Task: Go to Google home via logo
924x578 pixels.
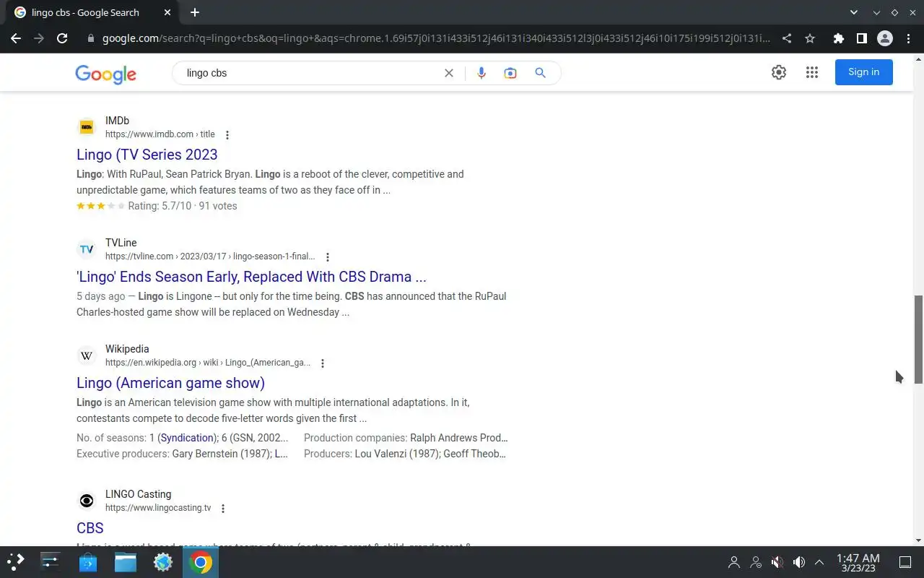Action: (x=105, y=74)
